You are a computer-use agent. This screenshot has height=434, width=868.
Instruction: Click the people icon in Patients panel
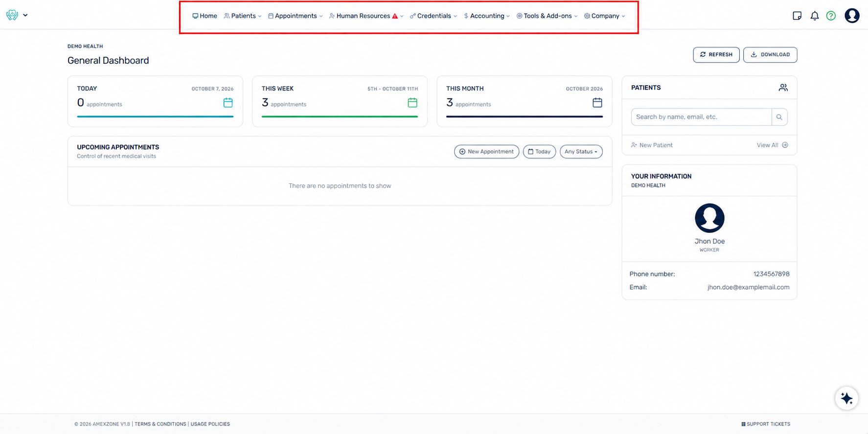coord(783,88)
